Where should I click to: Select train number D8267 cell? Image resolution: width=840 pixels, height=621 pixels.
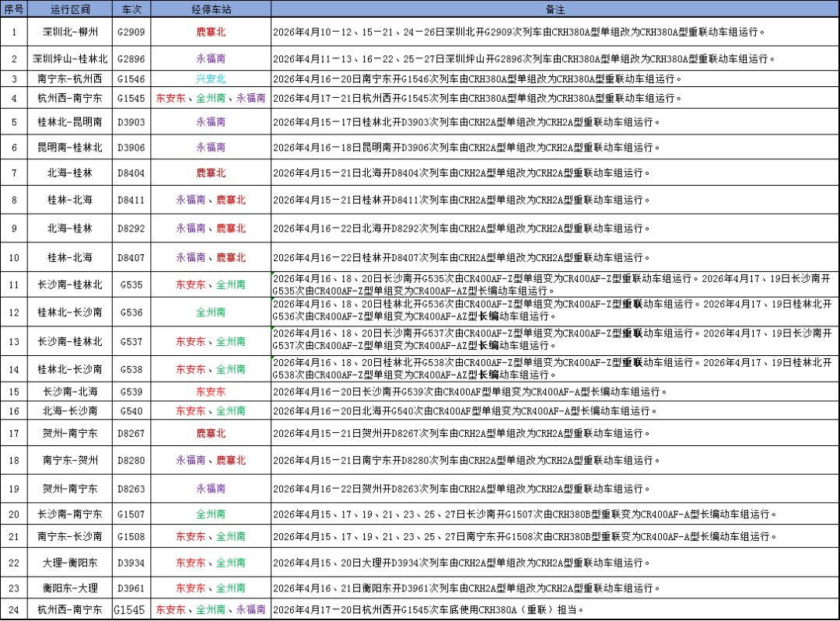coord(131,433)
